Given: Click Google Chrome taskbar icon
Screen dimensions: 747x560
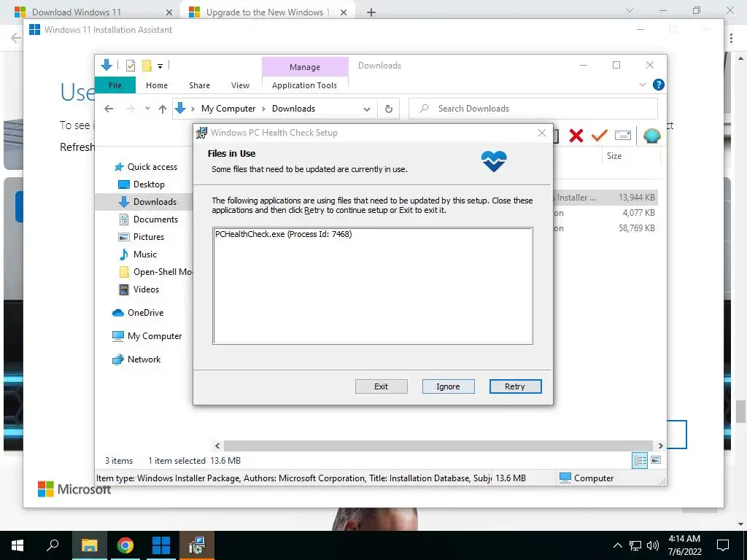Looking at the screenshot, I should pyautogui.click(x=125, y=545).
